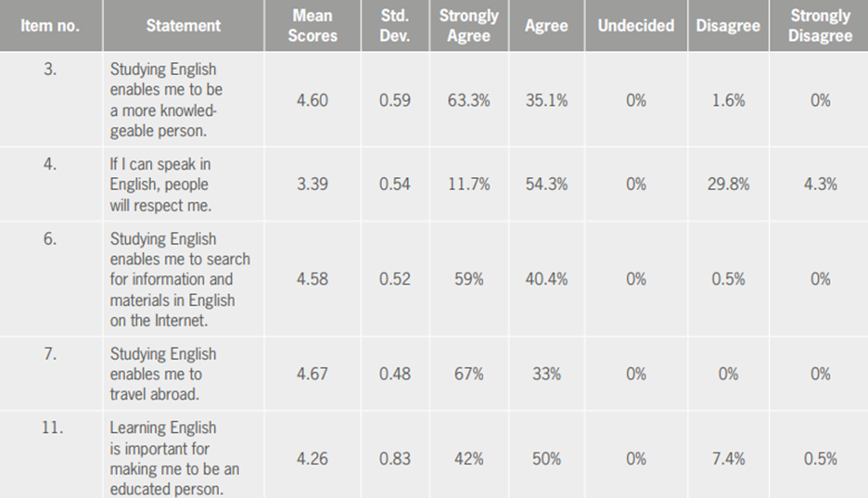
Task: Select the "Strongly Disagree" column header
Action: pyautogui.click(x=821, y=26)
